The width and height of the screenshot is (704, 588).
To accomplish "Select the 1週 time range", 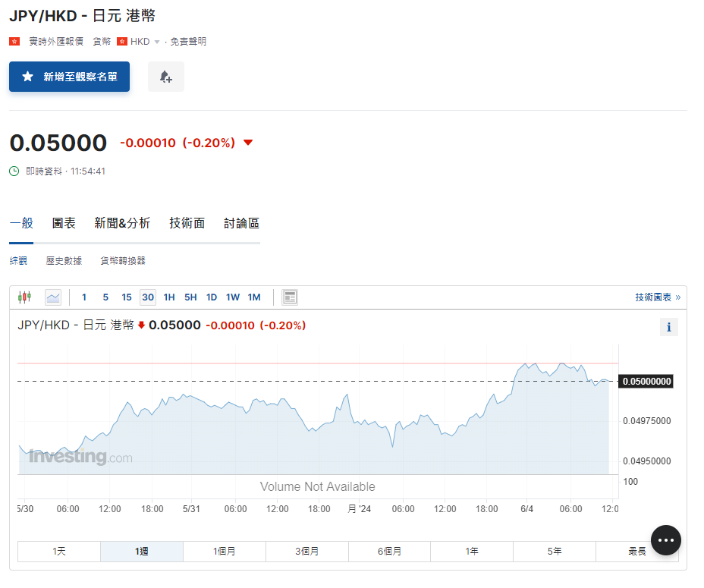I will (142, 552).
